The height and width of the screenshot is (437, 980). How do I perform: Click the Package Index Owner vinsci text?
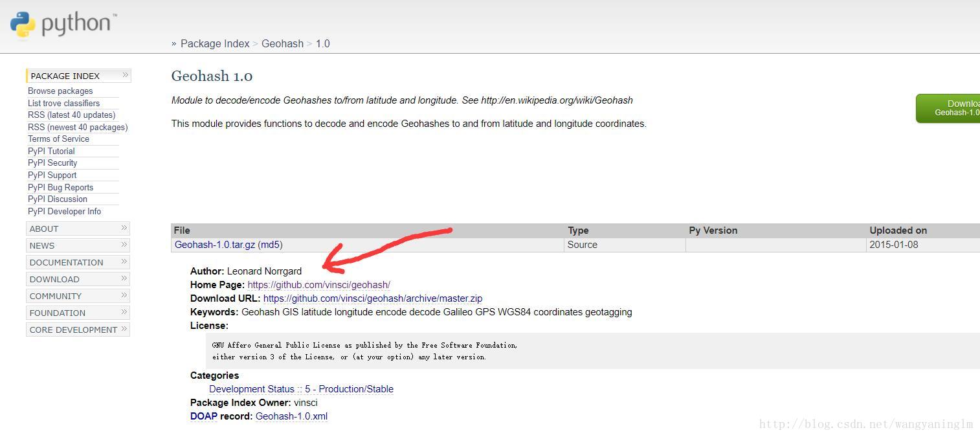tap(306, 403)
